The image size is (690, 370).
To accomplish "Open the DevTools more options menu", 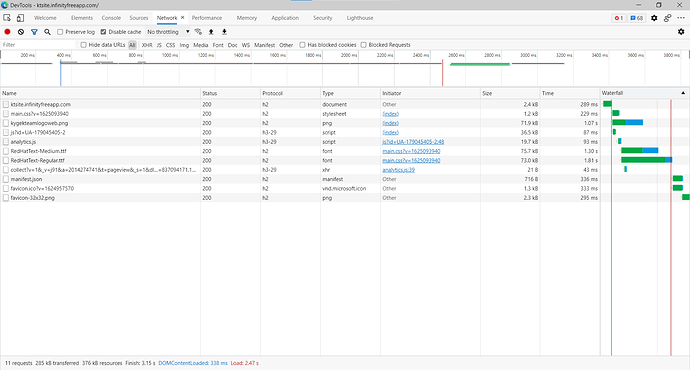I will [681, 18].
